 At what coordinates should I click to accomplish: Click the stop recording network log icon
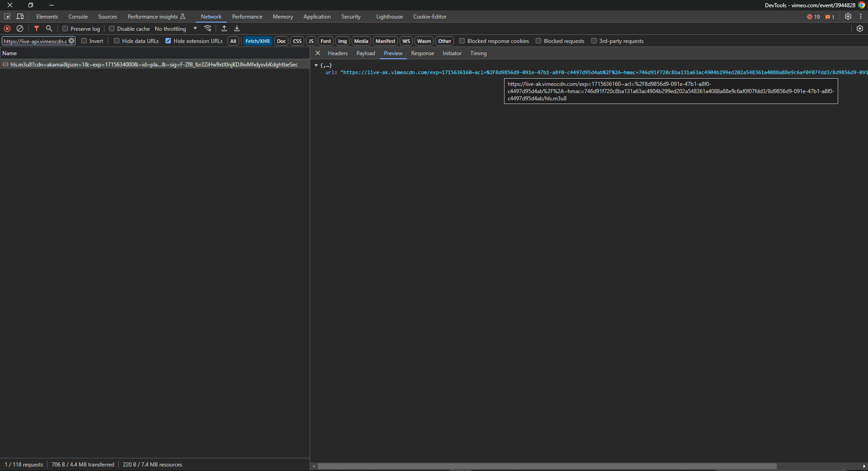click(7, 28)
